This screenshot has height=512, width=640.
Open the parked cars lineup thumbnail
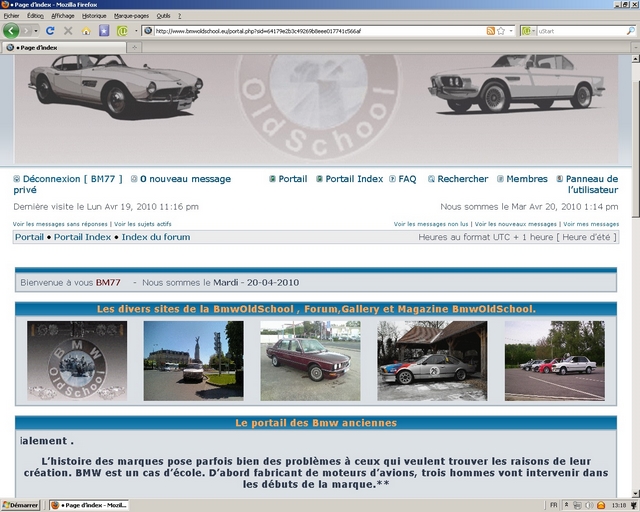click(x=555, y=361)
